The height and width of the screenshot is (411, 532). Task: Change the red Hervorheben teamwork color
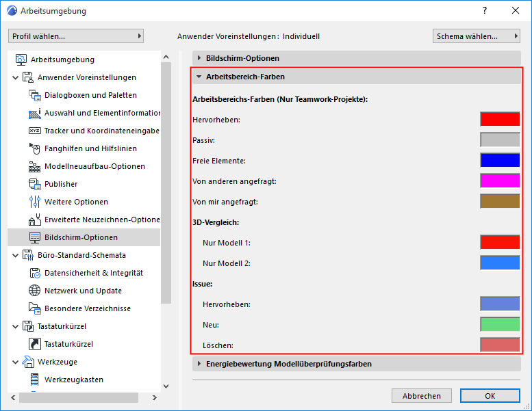pyautogui.click(x=500, y=119)
